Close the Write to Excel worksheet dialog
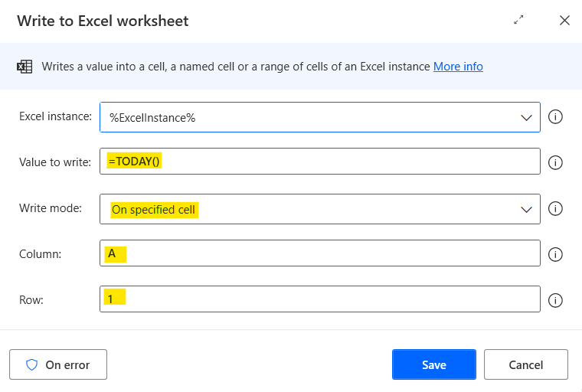 point(564,21)
